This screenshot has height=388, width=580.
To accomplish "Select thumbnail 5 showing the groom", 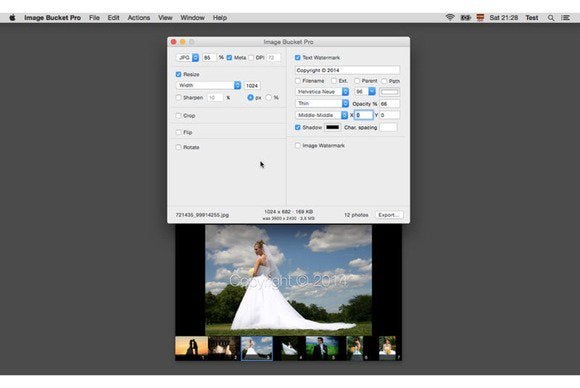I will (x=322, y=348).
